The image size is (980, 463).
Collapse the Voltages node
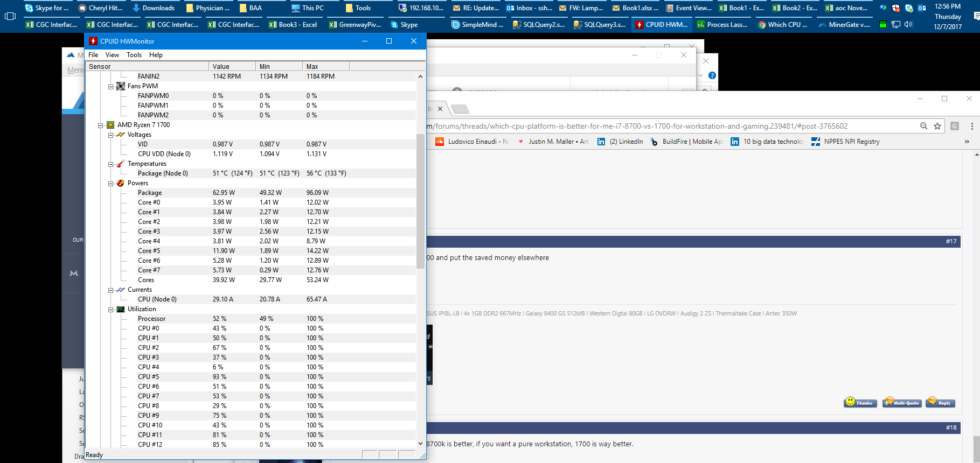110,135
